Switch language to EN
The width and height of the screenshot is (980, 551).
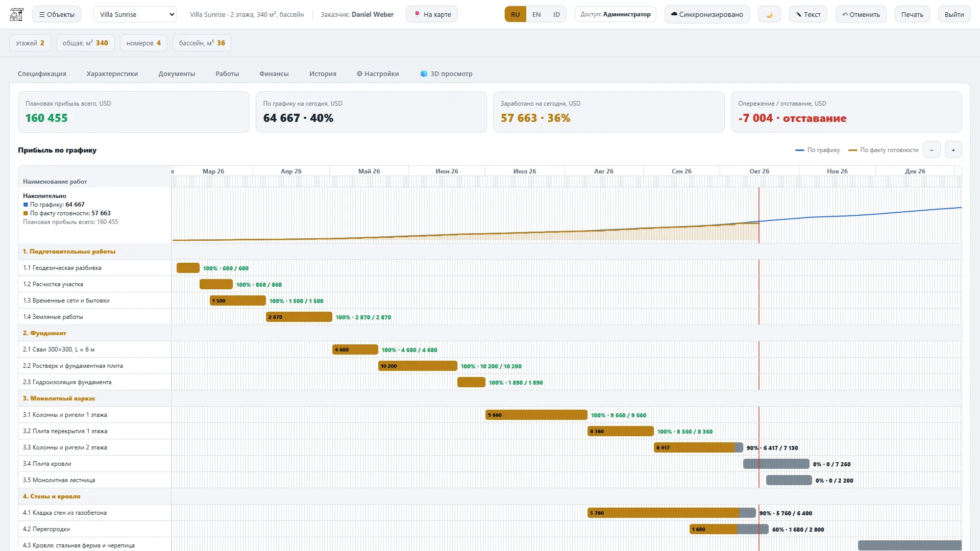(x=536, y=14)
